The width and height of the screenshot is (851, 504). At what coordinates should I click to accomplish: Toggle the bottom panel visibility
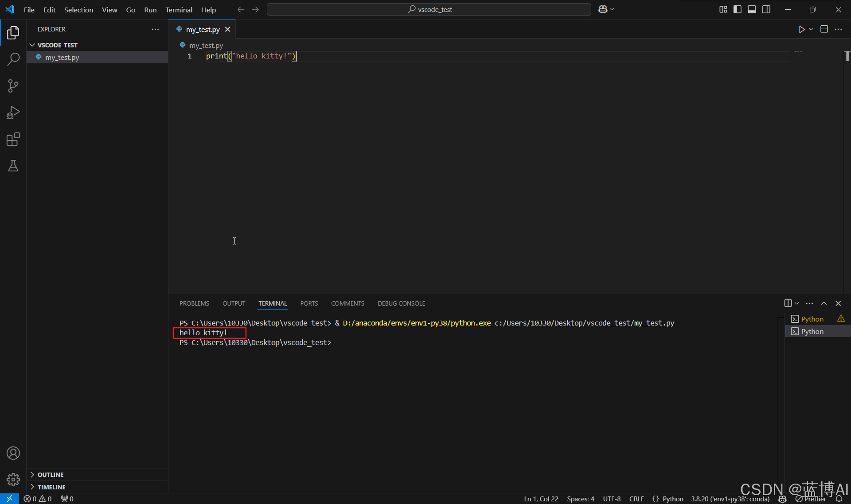[752, 9]
